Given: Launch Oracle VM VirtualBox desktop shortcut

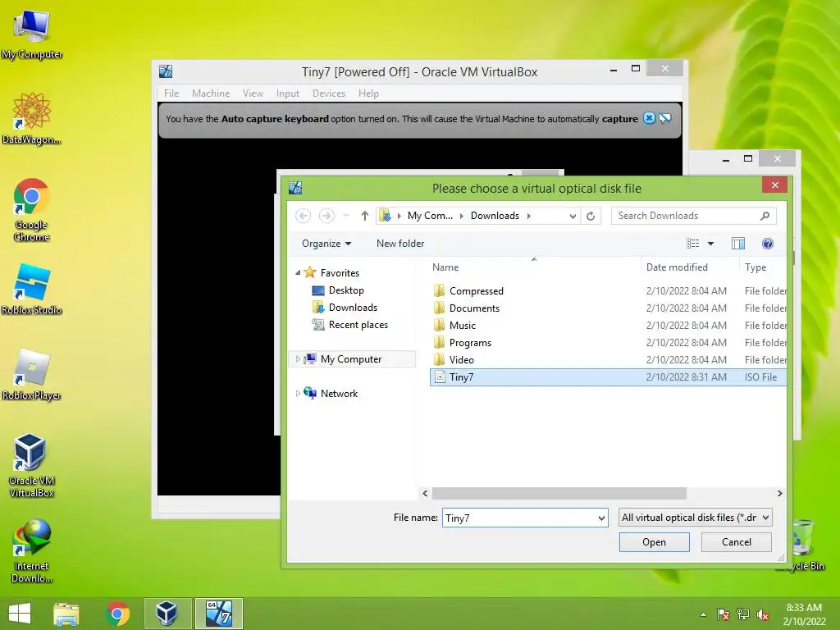Looking at the screenshot, I should point(32,466).
